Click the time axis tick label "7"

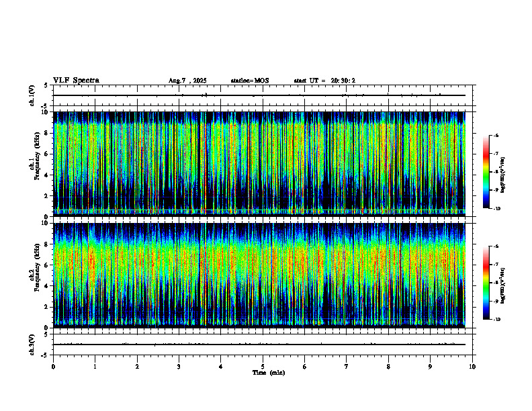coord(347,367)
